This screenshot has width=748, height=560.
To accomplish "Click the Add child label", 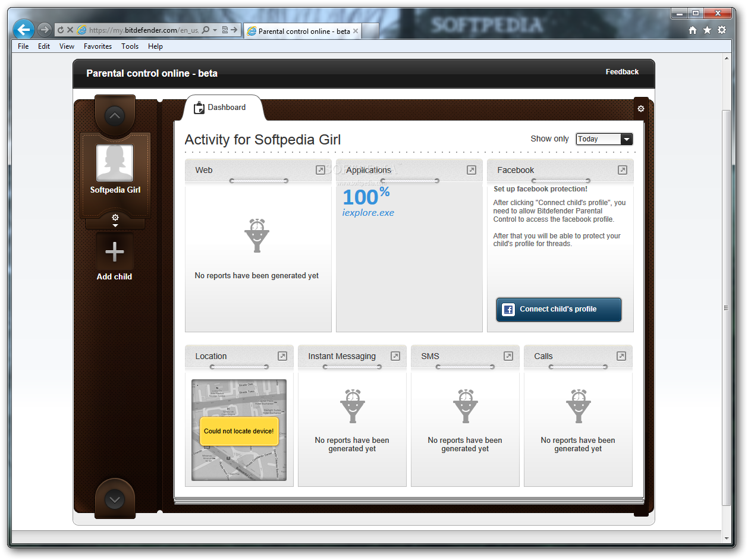I will pyautogui.click(x=114, y=276).
